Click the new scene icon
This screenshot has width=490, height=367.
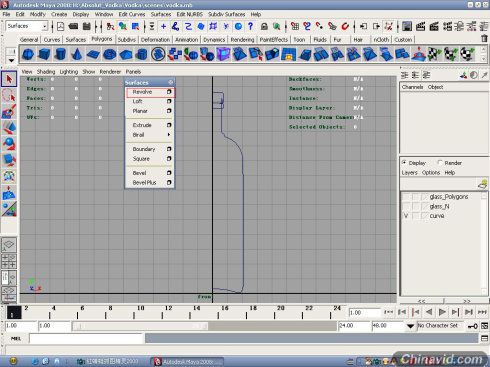60,26
